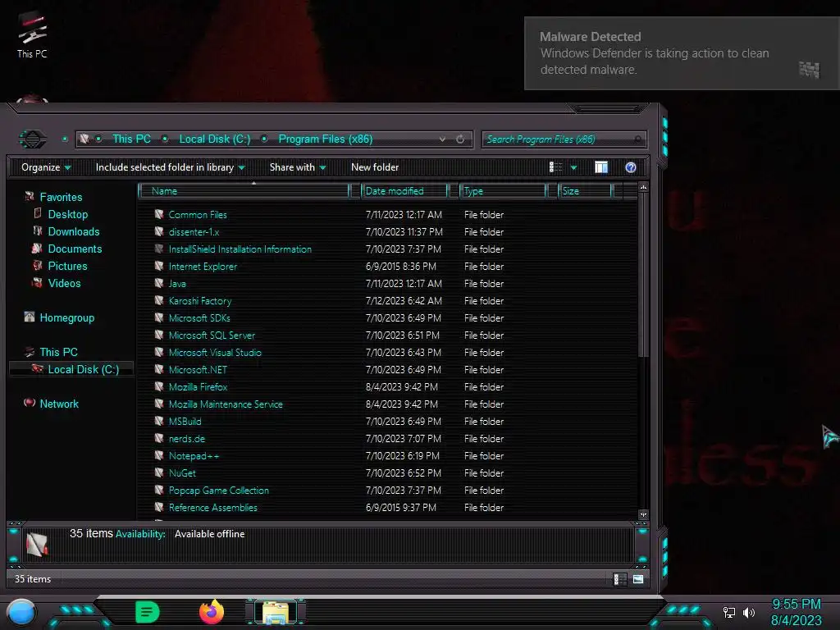Select Local Disk (C:) in navigation pane
The image size is (840, 630).
click(x=72, y=369)
